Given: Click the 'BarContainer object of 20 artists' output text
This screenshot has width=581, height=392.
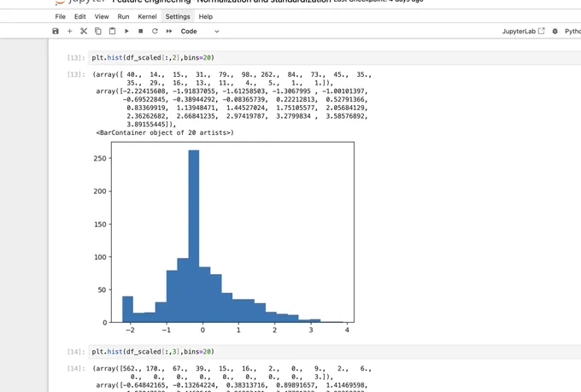Looking at the screenshot, I should pyautogui.click(x=165, y=132).
